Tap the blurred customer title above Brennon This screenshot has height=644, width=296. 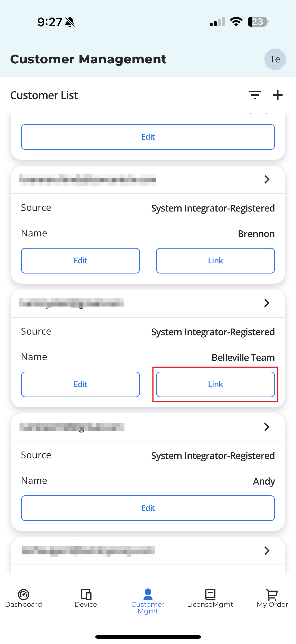tap(88, 180)
